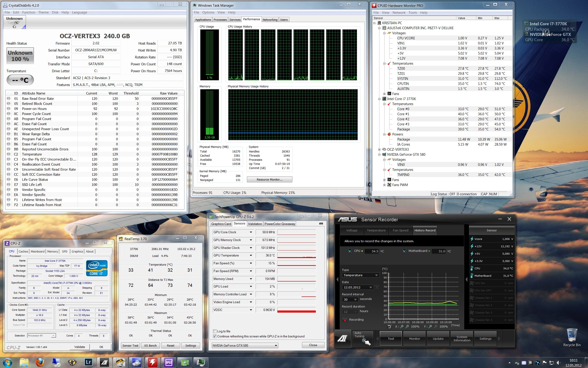The image size is (588, 368).
Task: Expand the OCZ-VERTEX3 node in Hardware Monitor
Action: coord(379,149)
